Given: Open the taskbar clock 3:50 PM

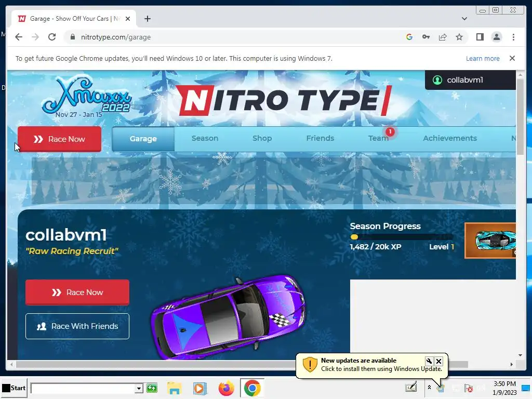Looking at the screenshot, I should (x=504, y=388).
